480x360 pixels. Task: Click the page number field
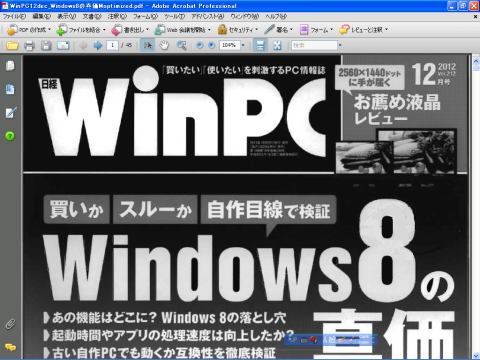[113, 45]
